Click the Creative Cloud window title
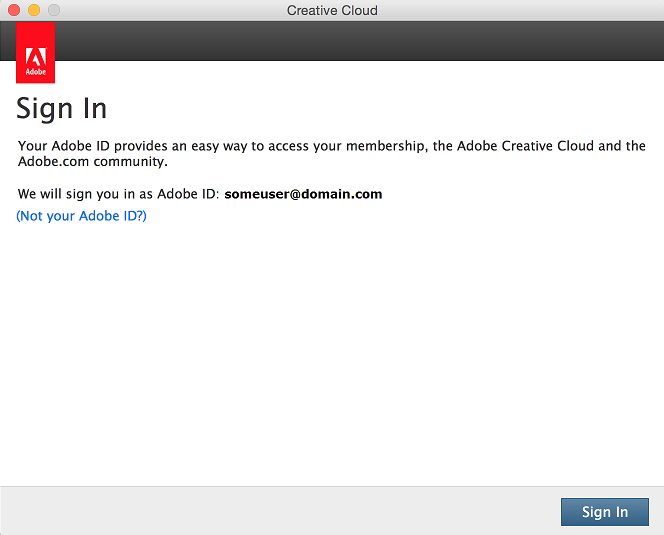This screenshot has height=535, width=664. pyautogui.click(x=332, y=10)
